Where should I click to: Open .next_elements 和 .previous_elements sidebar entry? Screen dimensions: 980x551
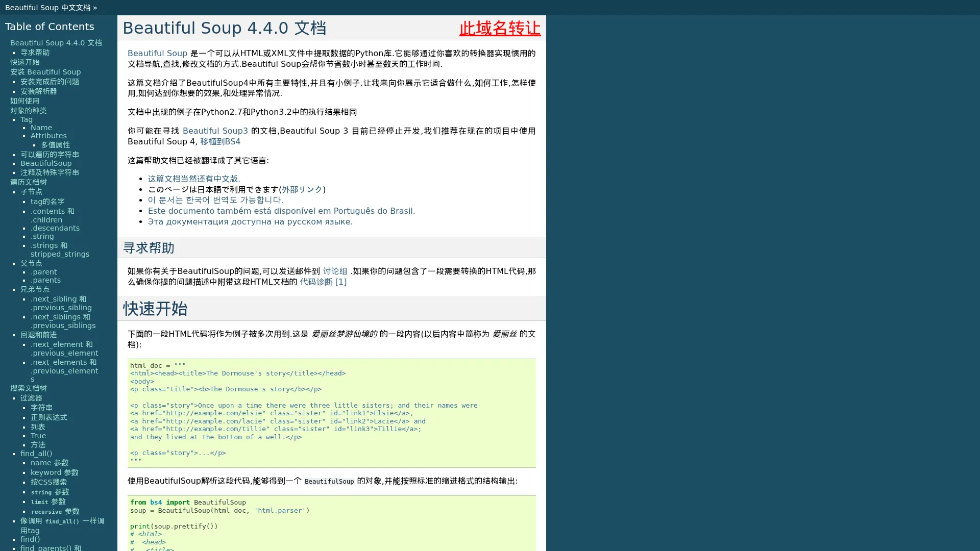click(64, 371)
